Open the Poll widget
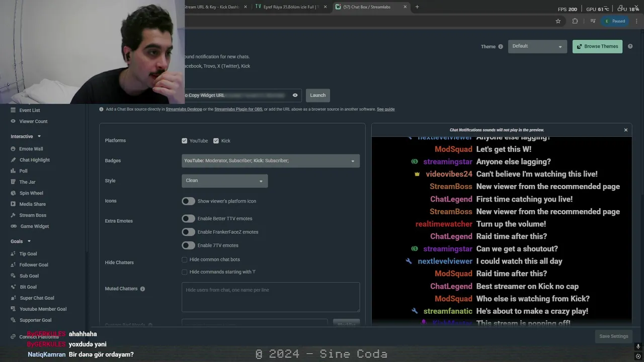 (x=23, y=171)
